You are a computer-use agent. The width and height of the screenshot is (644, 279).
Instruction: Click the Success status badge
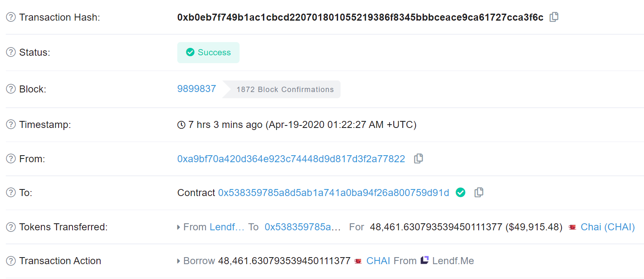[x=208, y=52]
